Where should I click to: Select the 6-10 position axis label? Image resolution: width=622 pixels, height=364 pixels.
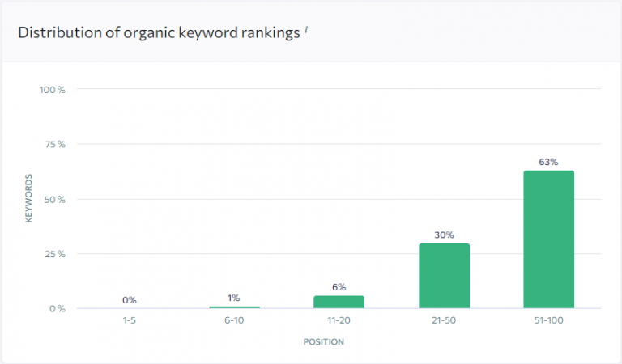(x=234, y=320)
